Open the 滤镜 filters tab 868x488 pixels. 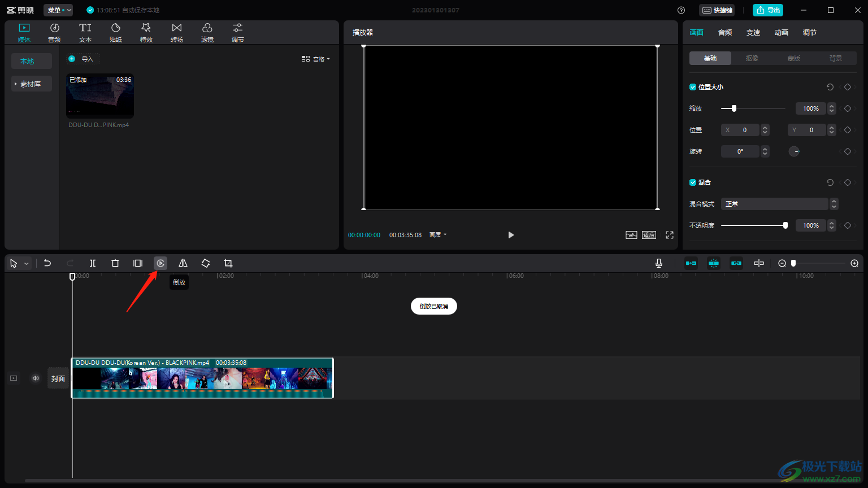coord(207,33)
